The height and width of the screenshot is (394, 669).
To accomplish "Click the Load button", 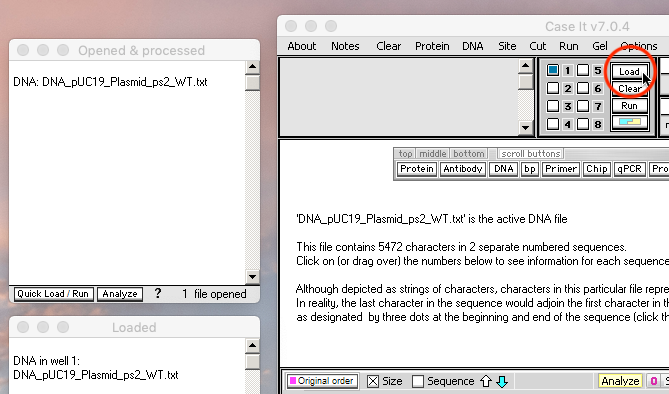I will (630, 72).
